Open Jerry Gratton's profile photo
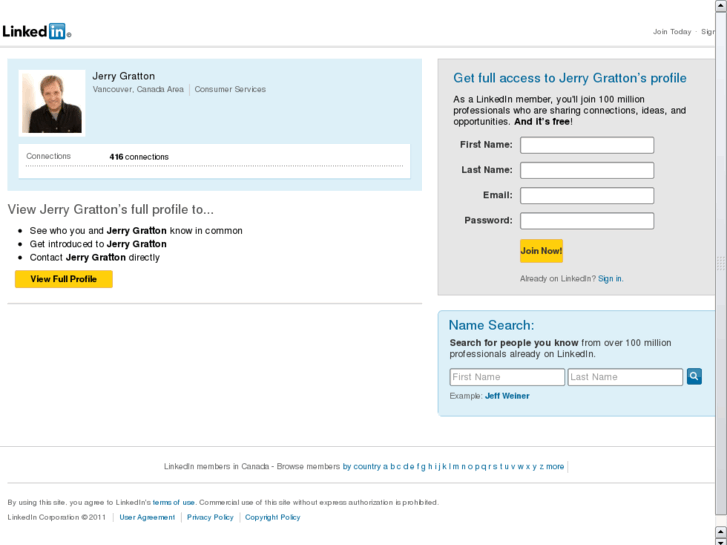The image size is (727, 545). click(52, 103)
